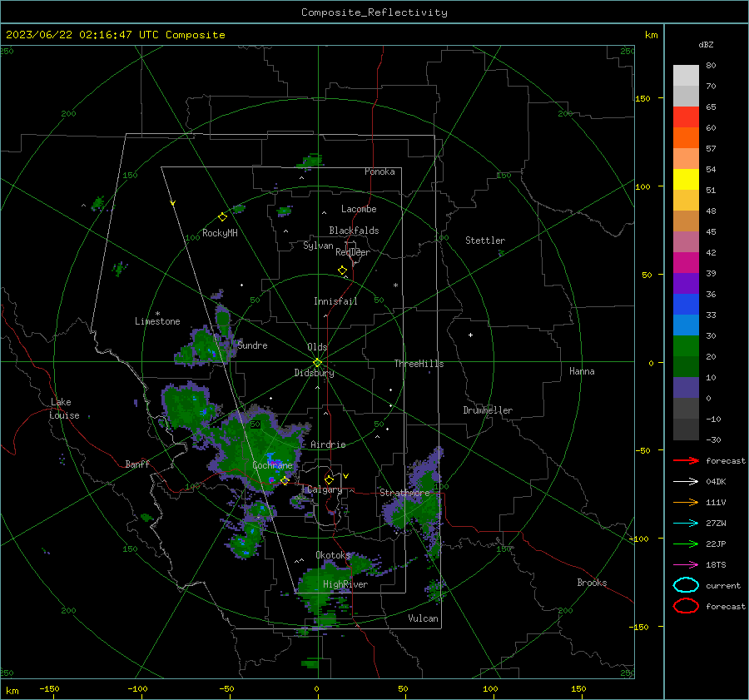Image resolution: width=749 pixels, height=700 pixels.
Task: Click the 100 tick on right axis
Action: (x=642, y=186)
